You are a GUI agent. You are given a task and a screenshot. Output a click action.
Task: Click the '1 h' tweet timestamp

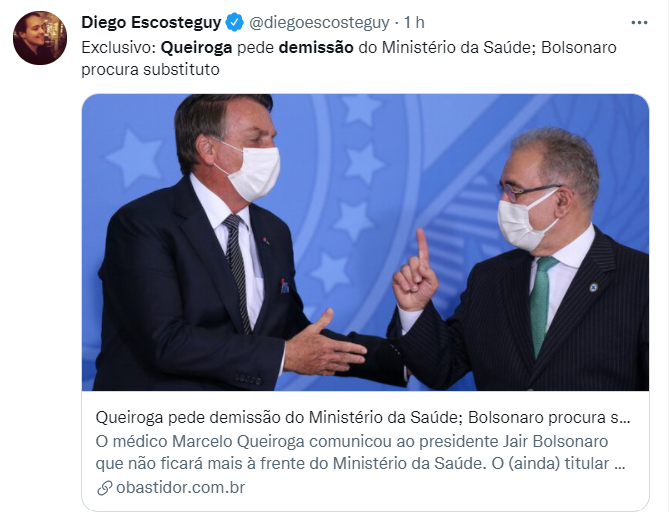[x=414, y=23]
